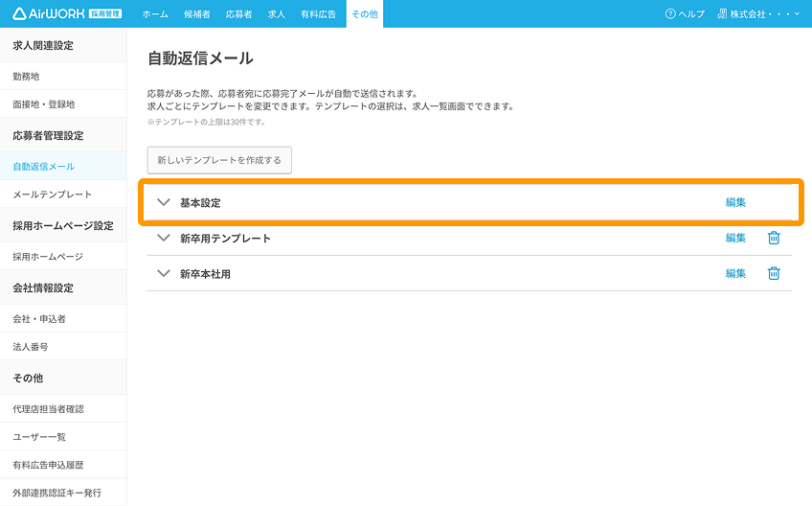Viewport: 812px width, 506px height.
Task: Open 代理店担当者確認 in the sidebar
Action: (x=63, y=409)
